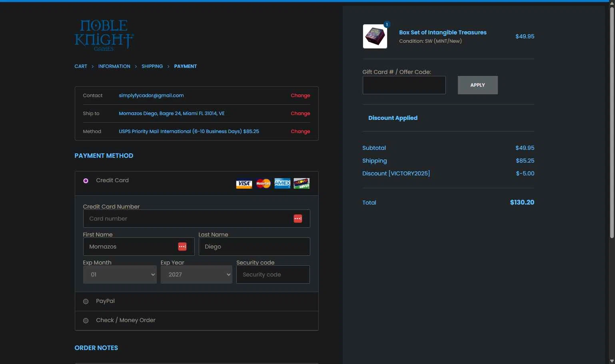Click the Noble Knight Games logo
The height and width of the screenshot is (364, 615).
pos(104,35)
